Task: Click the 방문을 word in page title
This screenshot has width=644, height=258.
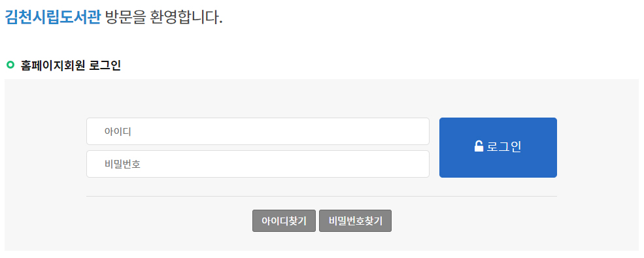Action: coord(126,17)
